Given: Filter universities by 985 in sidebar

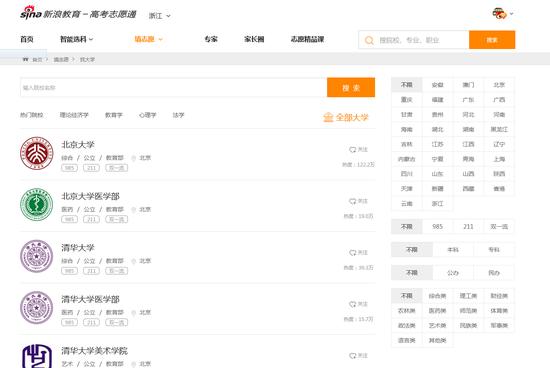Looking at the screenshot, I should coord(437,227).
